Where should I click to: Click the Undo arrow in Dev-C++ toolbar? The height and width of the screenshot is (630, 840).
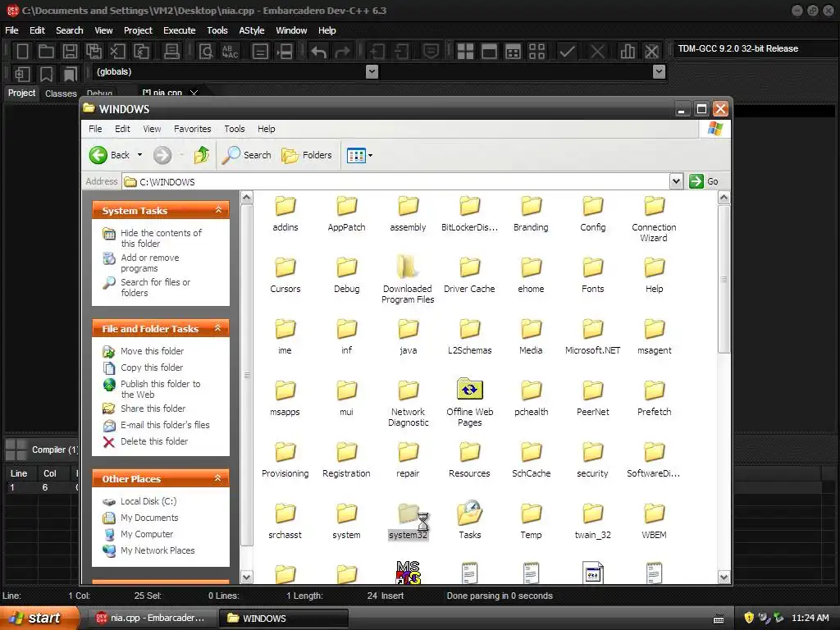[319, 52]
